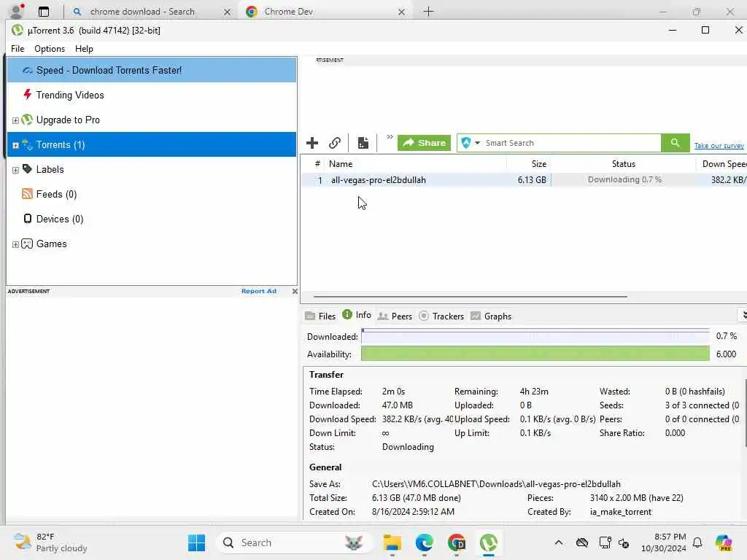The width and height of the screenshot is (747, 560).
Task: Sort by the Status column header
Action: pyautogui.click(x=623, y=164)
